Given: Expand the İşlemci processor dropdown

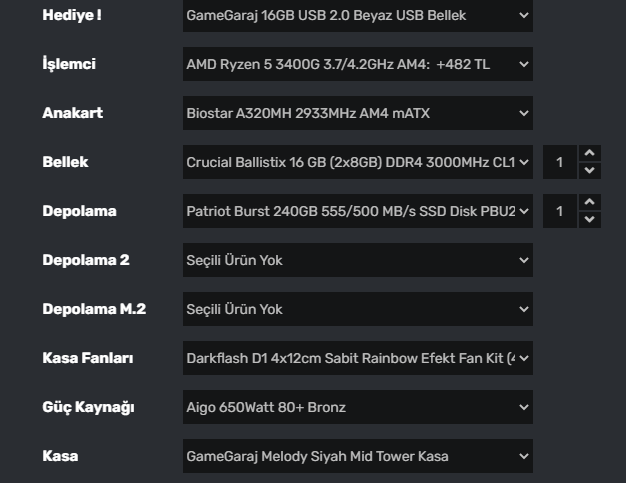Looking at the screenshot, I should (357, 65).
